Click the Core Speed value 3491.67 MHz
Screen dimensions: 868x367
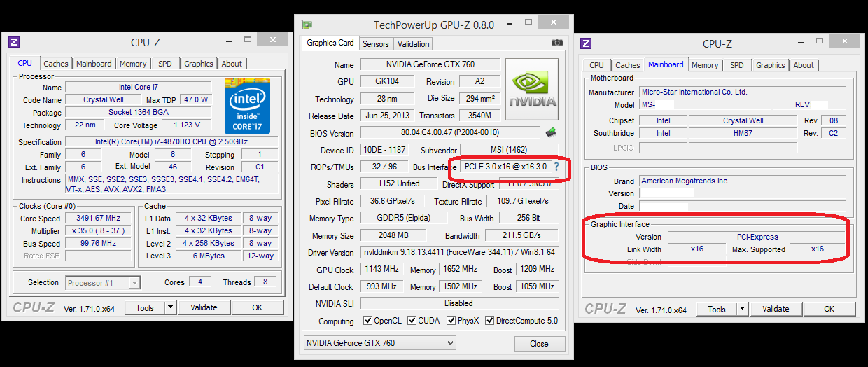pos(99,219)
